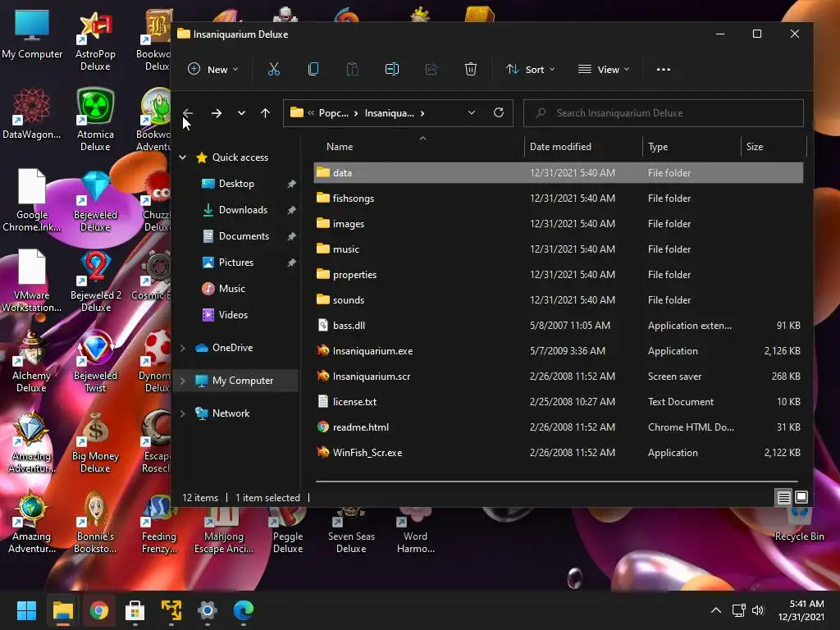Collapse the Quick access tree
The height and width of the screenshot is (630, 840).
183,157
